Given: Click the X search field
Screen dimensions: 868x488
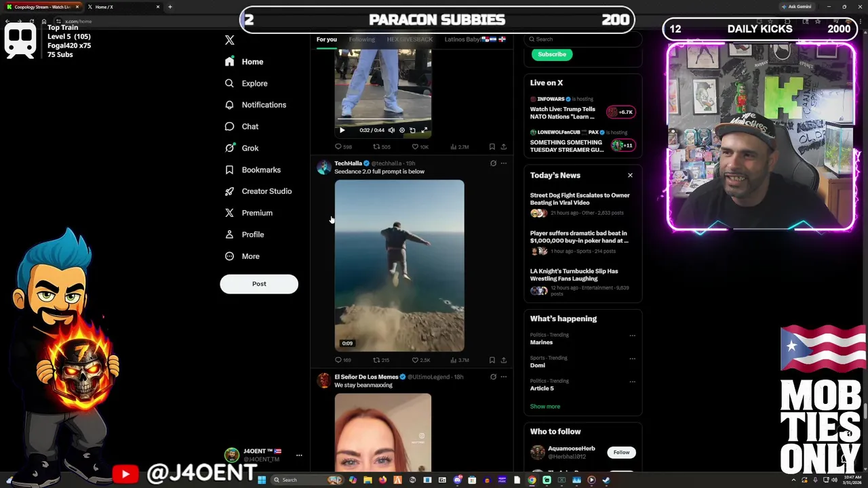Looking at the screenshot, I should (583, 39).
